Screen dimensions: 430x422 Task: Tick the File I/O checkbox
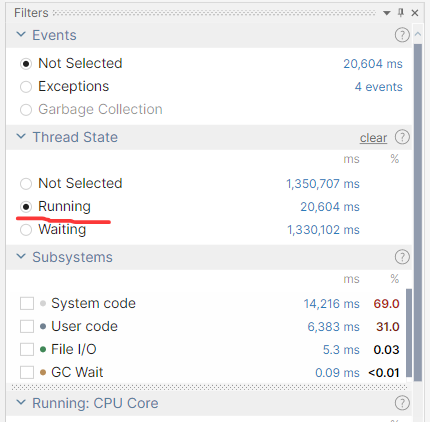27,350
